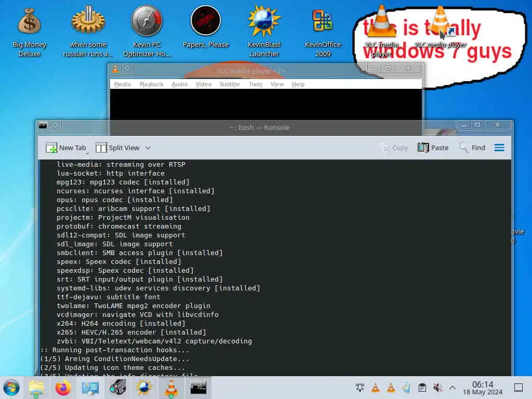Minimize the VLC media player window
Image resolution: width=532 pixels, height=399 pixels.
(x=374, y=69)
